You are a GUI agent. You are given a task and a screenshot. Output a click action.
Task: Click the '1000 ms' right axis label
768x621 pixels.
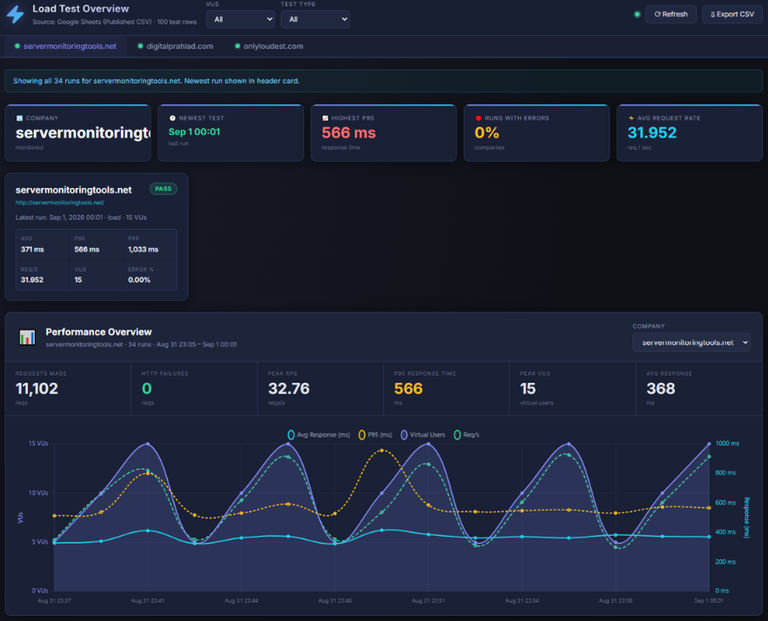click(727, 443)
